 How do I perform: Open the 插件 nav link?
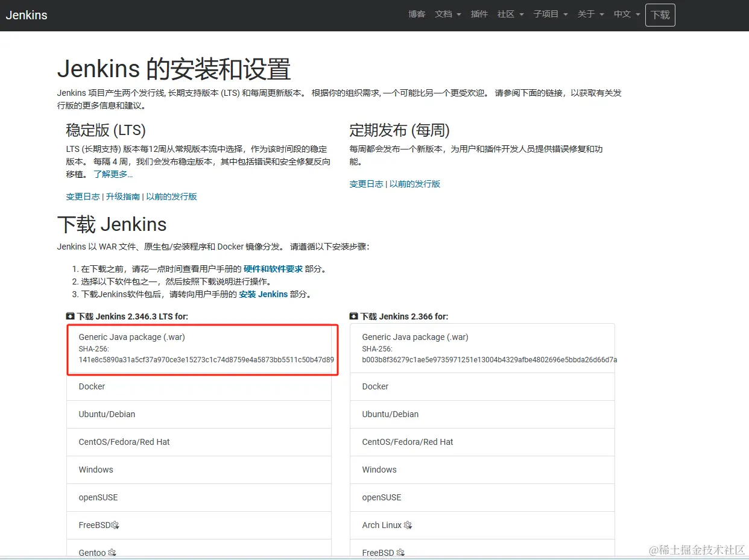[x=479, y=14]
